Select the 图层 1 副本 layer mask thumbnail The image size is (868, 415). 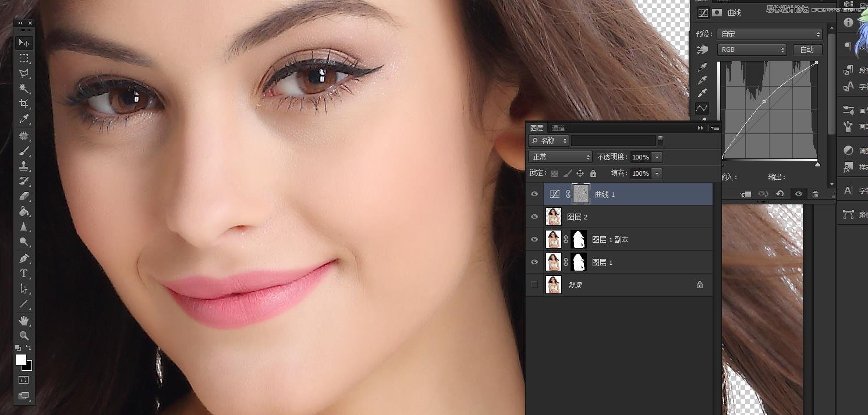(579, 240)
